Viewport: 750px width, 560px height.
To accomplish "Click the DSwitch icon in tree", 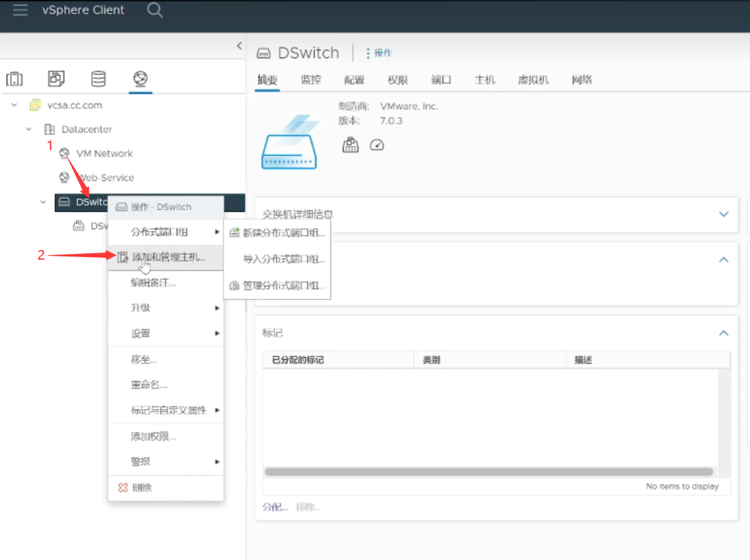I will 64,202.
